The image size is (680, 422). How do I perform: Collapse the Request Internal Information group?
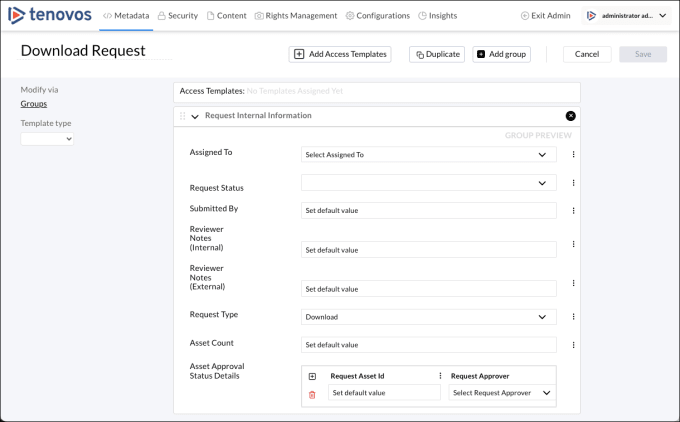pyautogui.click(x=195, y=116)
